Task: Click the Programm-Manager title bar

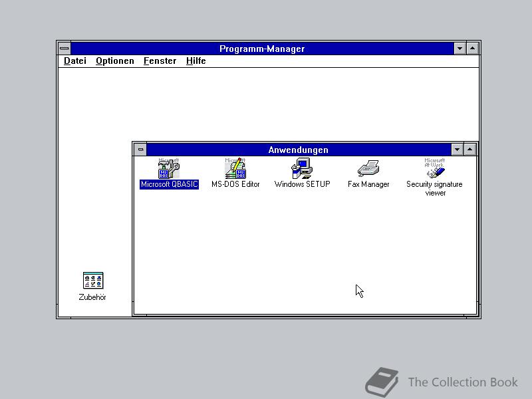Action: pos(262,49)
